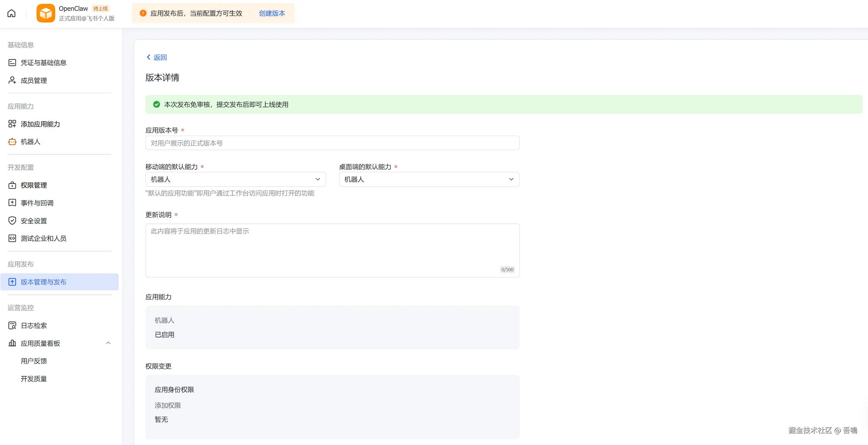This screenshot has height=445, width=868.
Task: Click the log search icon
Action: click(x=12, y=325)
